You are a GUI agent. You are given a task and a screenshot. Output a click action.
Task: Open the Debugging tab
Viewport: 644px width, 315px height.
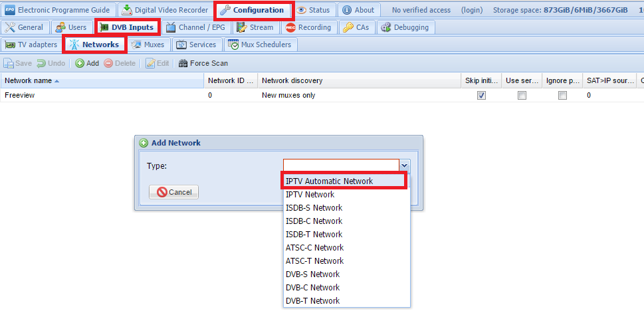click(x=405, y=27)
